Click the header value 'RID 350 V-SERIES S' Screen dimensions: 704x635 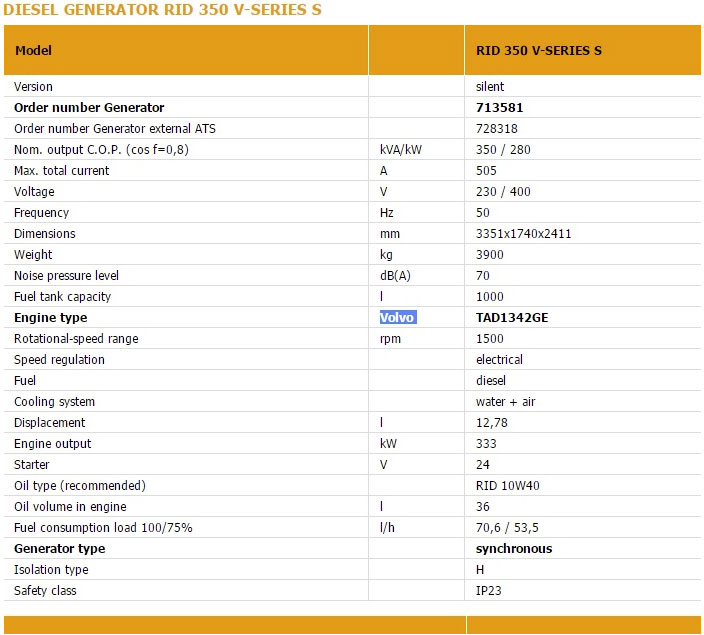[539, 50]
